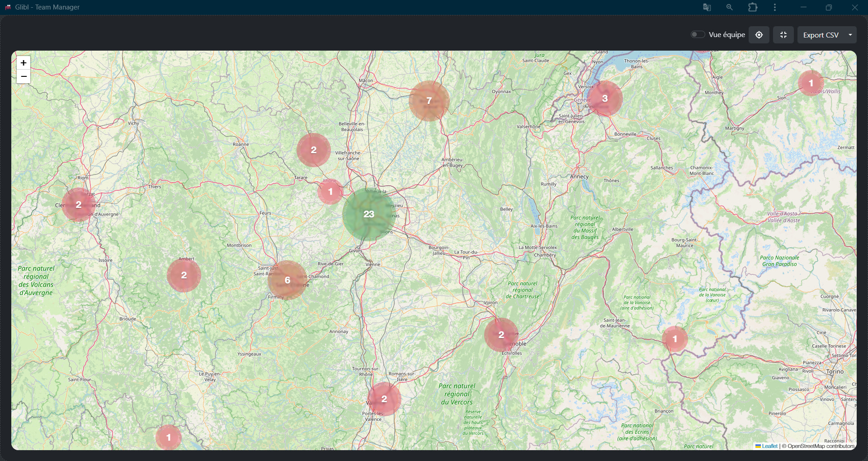Image resolution: width=868 pixels, height=461 pixels.
Task: Click the Export CSV button
Action: [821, 35]
